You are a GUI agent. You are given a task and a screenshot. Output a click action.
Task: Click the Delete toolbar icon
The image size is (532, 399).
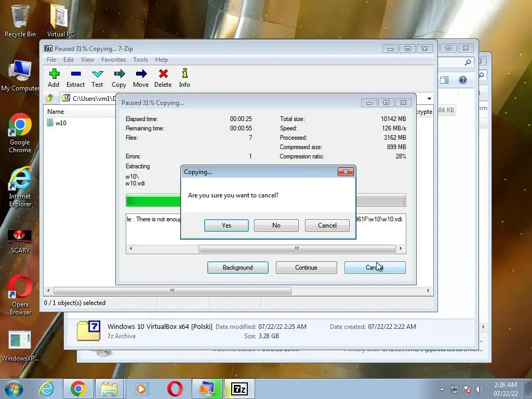point(163,78)
